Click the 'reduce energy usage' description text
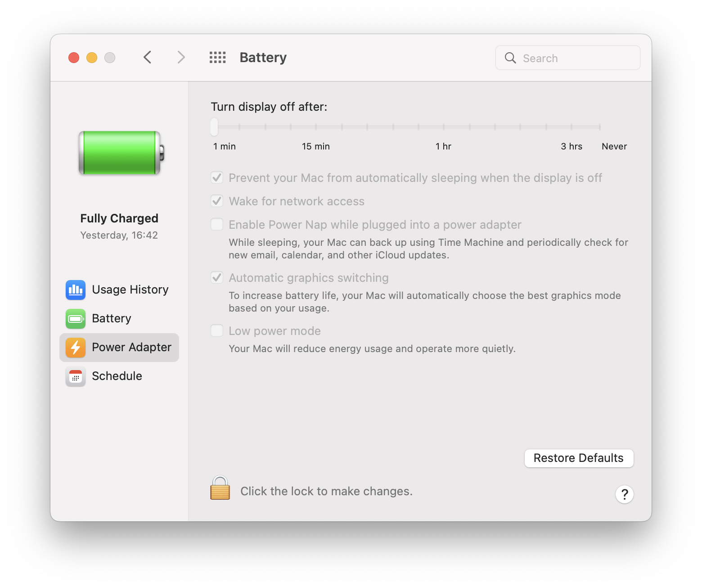The height and width of the screenshot is (588, 702). [372, 349]
